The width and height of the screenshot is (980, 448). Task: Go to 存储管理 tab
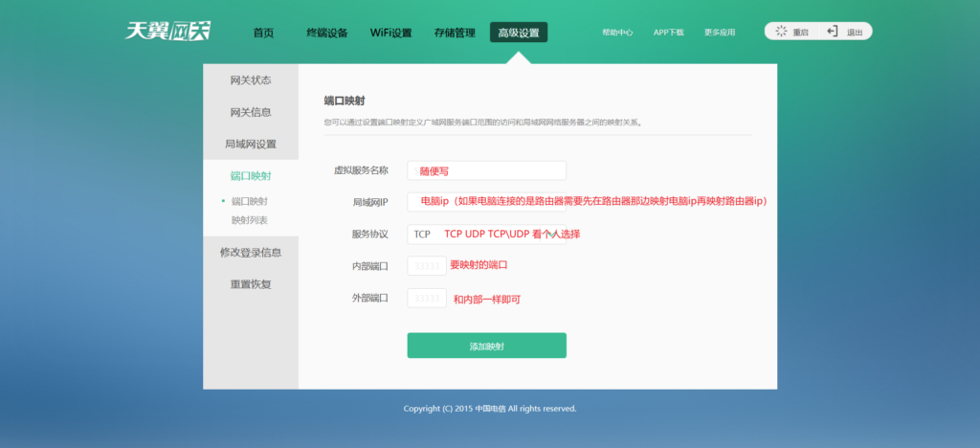454,33
